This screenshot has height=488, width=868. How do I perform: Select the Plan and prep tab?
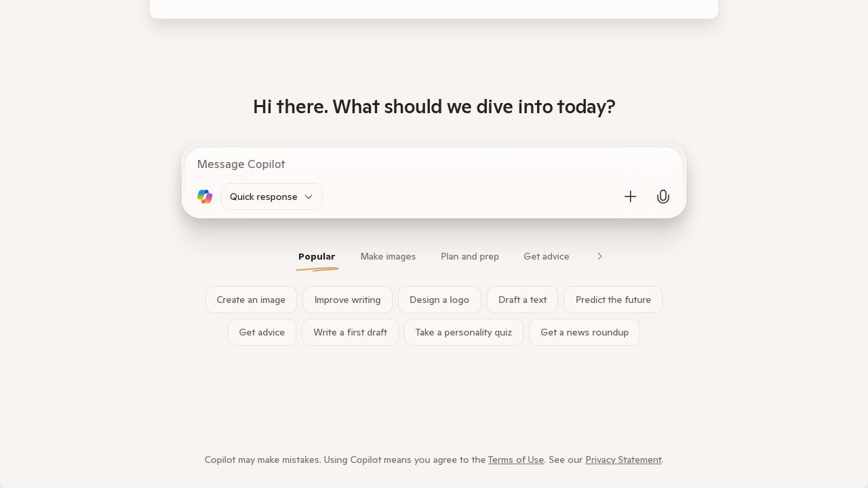coord(470,256)
